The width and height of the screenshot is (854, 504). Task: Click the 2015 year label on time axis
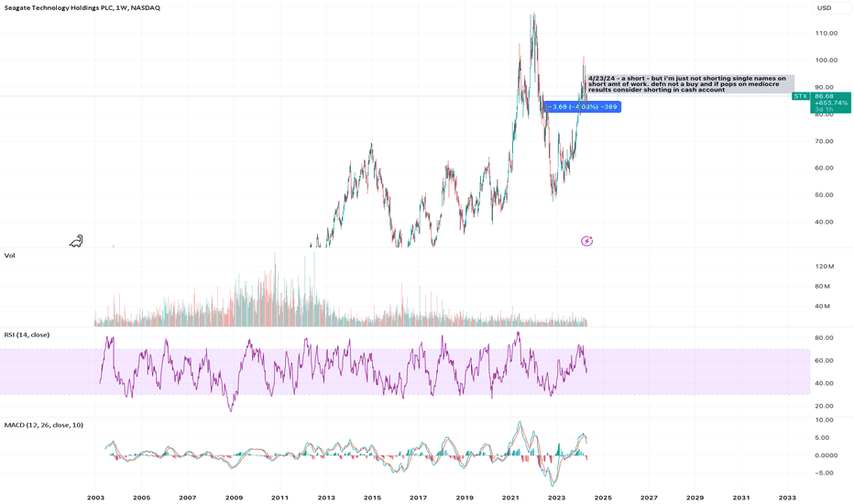(x=373, y=498)
